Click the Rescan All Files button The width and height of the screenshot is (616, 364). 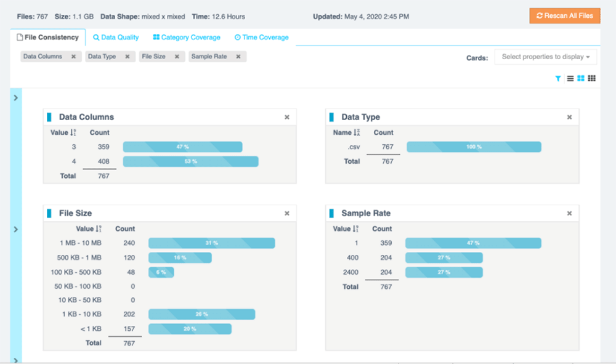(x=564, y=16)
